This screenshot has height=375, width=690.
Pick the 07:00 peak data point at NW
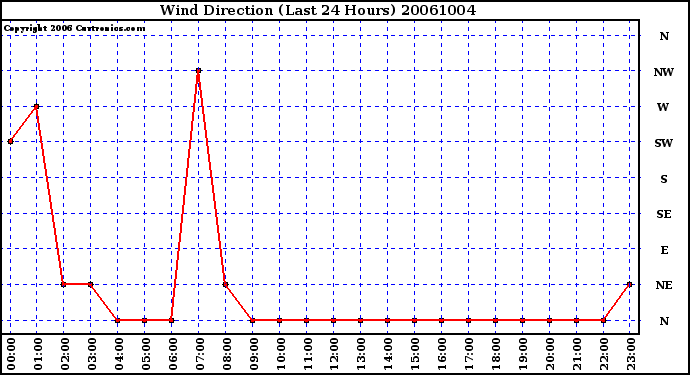pos(198,70)
